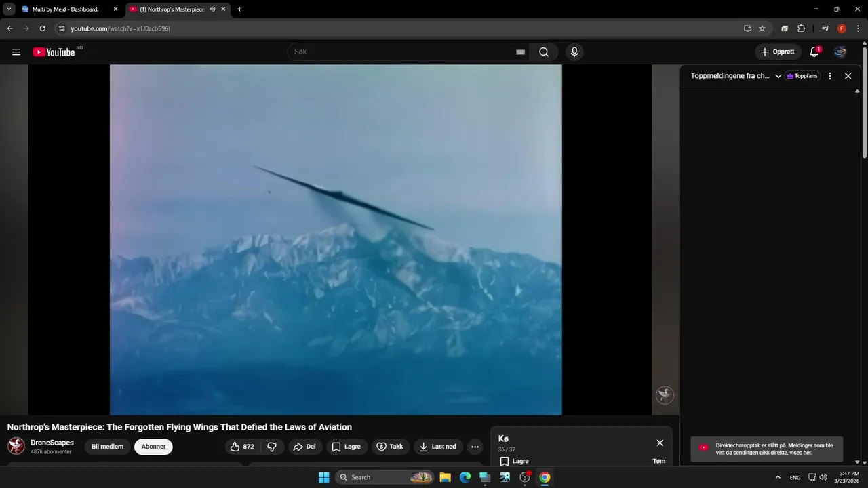868x488 pixels.
Task: Start voice search with the microphone
Action: click(x=574, y=52)
